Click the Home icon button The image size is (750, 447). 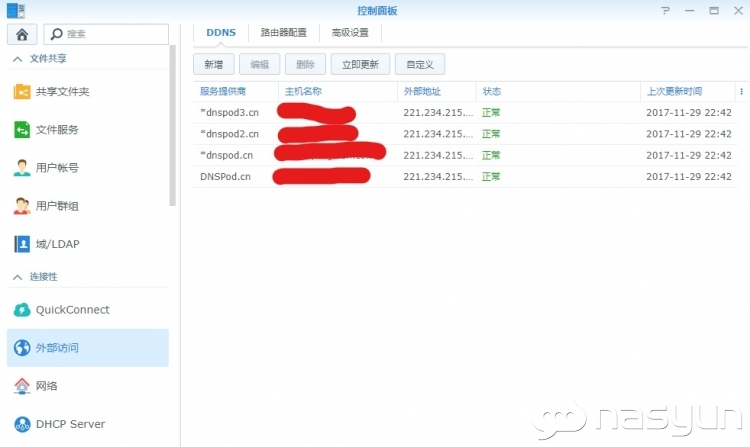click(22, 34)
